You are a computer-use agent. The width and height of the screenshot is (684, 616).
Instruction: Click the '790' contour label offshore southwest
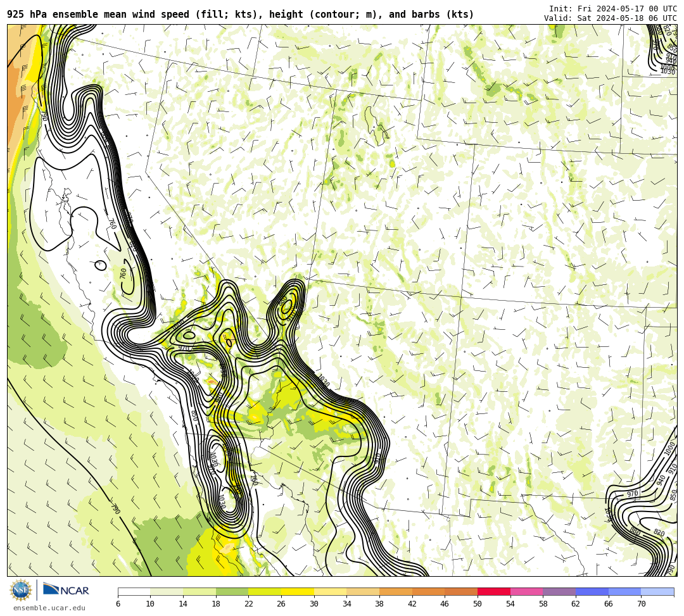point(116,509)
